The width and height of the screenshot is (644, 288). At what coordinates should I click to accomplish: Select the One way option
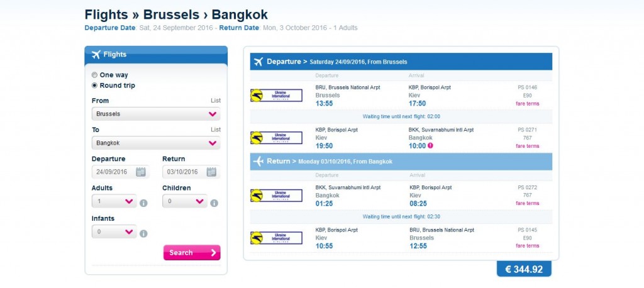(95, 75)
